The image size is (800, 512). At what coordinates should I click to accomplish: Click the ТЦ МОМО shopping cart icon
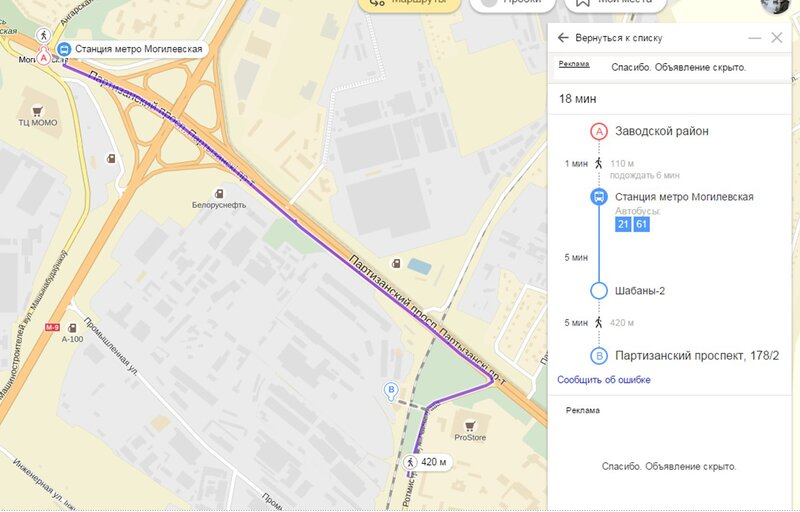pyautogui.click(x=37, y=111)
